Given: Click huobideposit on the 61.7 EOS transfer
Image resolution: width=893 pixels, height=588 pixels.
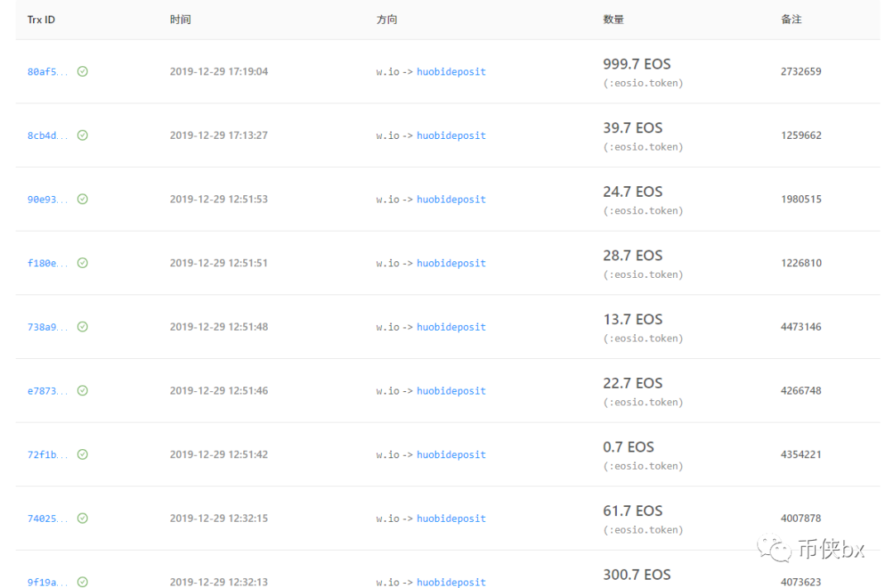Looking at the screenshot, I should click(451, 519).
